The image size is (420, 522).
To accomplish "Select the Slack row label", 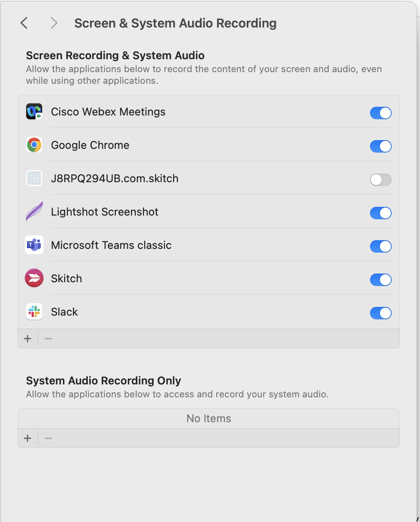I will pos(65,312).
